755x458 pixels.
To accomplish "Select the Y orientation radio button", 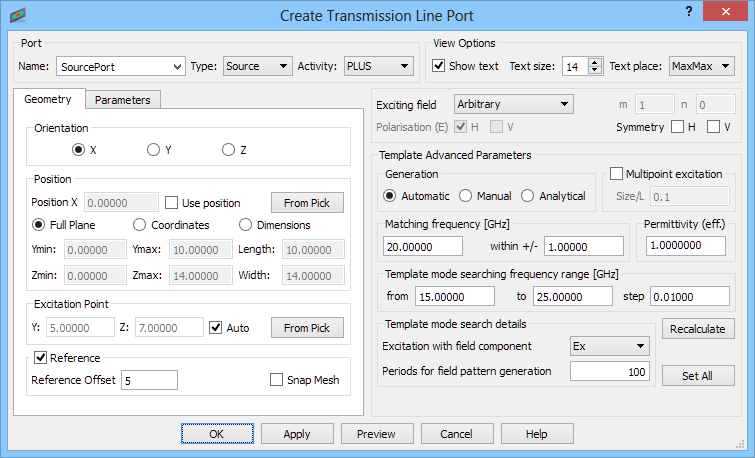I will coord(153,150).
